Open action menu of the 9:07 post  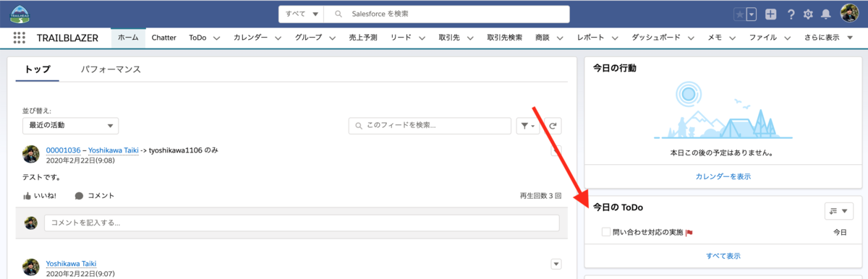point(556,264)
